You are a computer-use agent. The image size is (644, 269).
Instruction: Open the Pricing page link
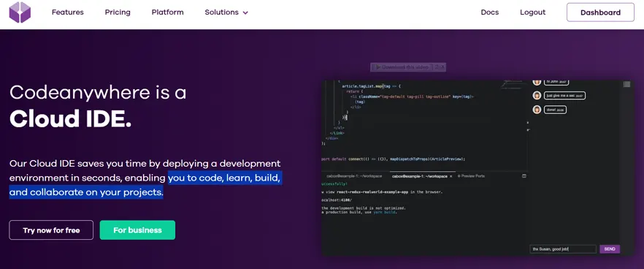point(118,12)
